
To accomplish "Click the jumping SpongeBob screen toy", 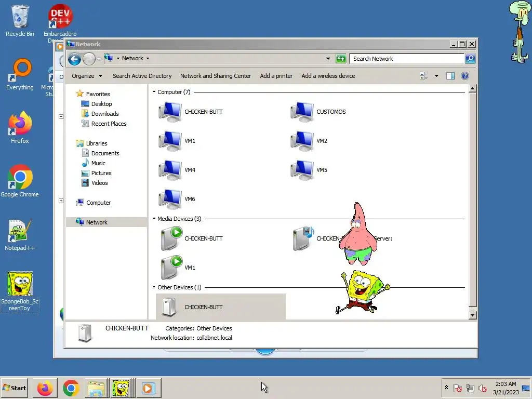I will [x=362, y=292].
